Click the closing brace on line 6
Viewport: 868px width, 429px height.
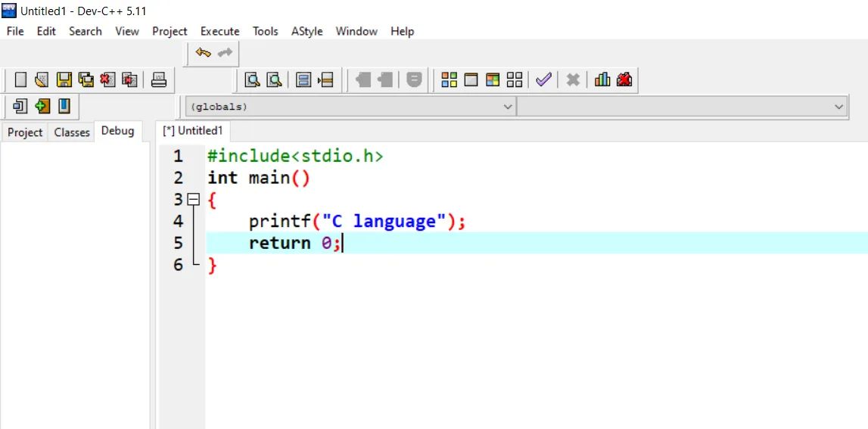click(212, 266)
